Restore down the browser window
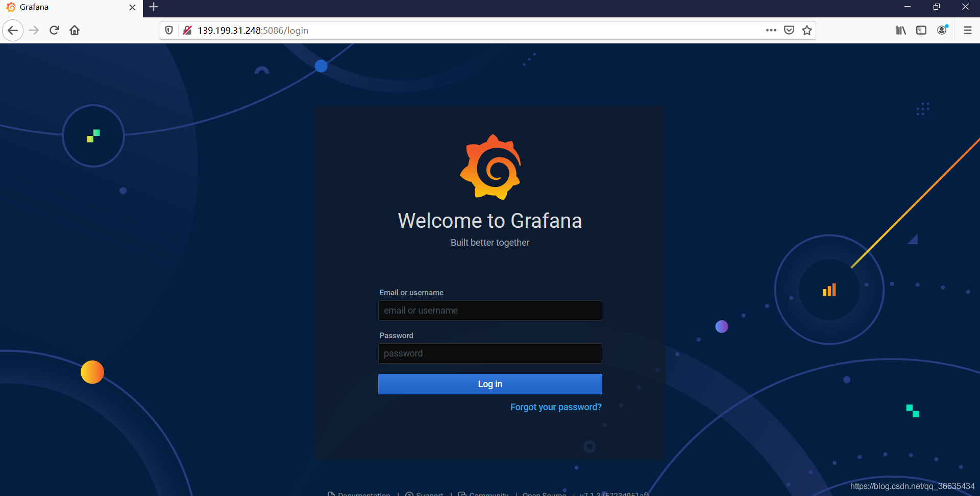 (937, 7)
